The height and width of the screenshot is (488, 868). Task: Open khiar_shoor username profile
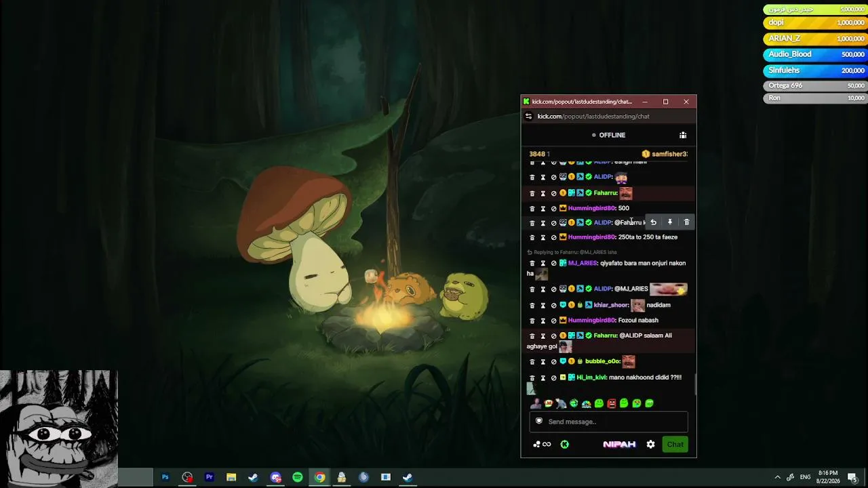point(611,306)
